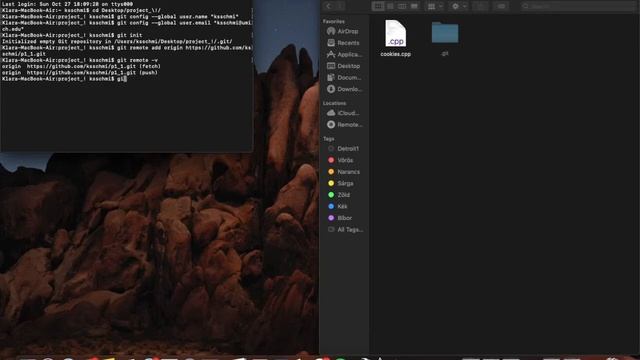
Task: Select the yellow Sárga tag
Action: pos(340,183)
